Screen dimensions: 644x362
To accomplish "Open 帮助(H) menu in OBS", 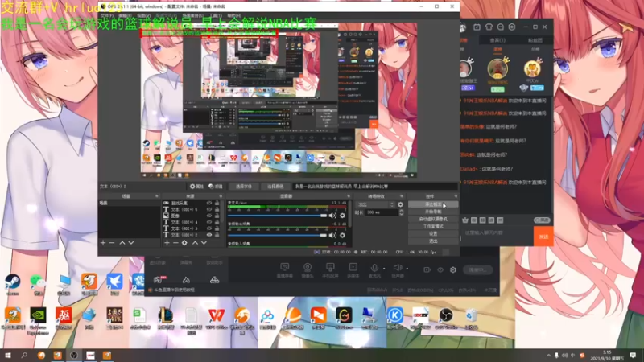I will [234, 15].
